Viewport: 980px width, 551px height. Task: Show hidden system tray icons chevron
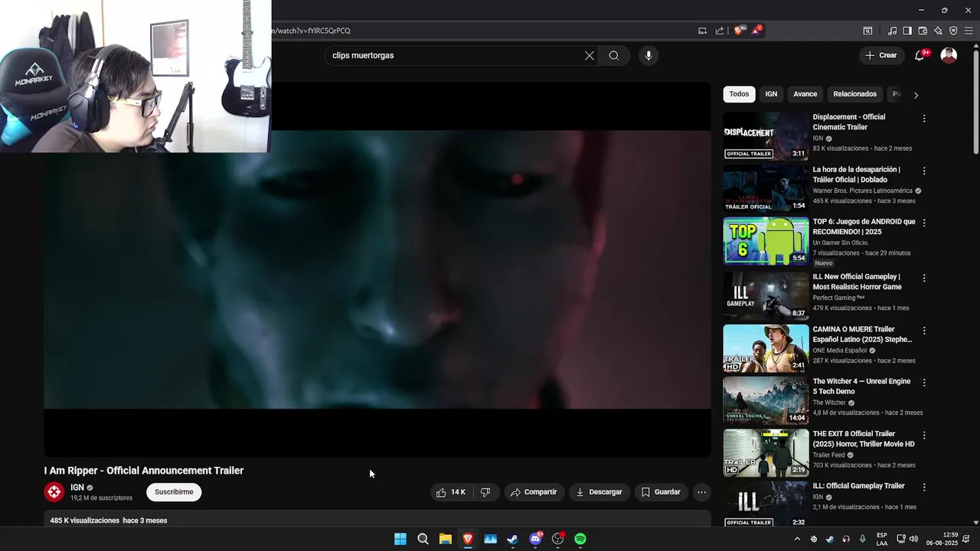point(797,539)
